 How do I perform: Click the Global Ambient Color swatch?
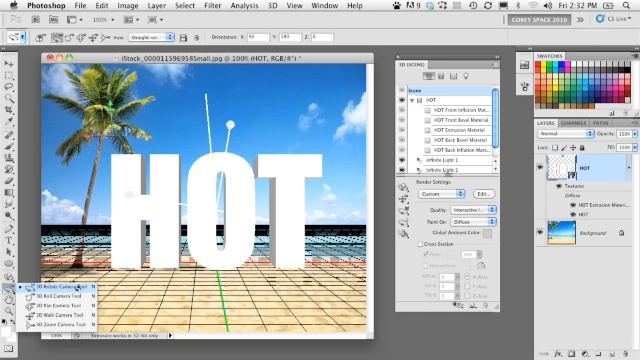[x=487, y=233]
